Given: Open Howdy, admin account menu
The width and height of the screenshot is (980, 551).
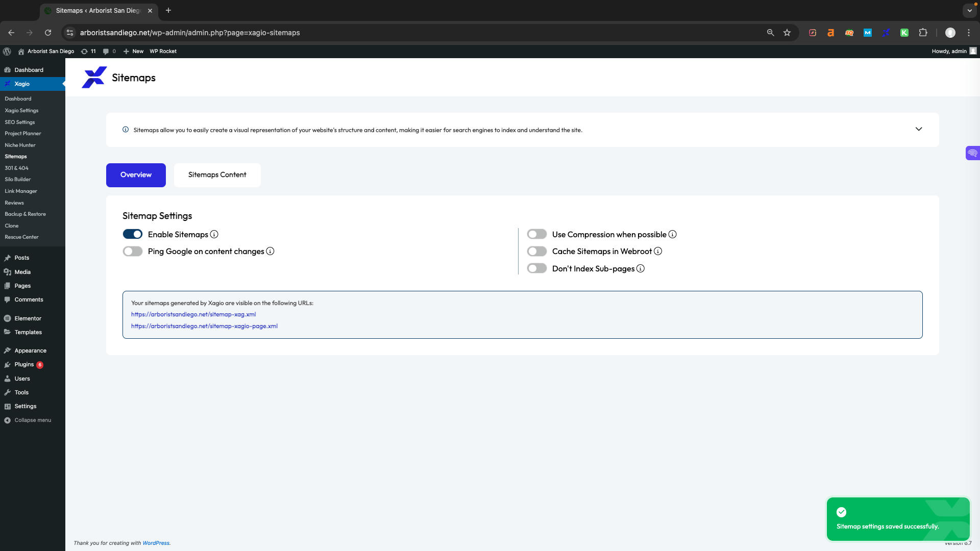Looking at the screenshot, I should tap(954, 52).
